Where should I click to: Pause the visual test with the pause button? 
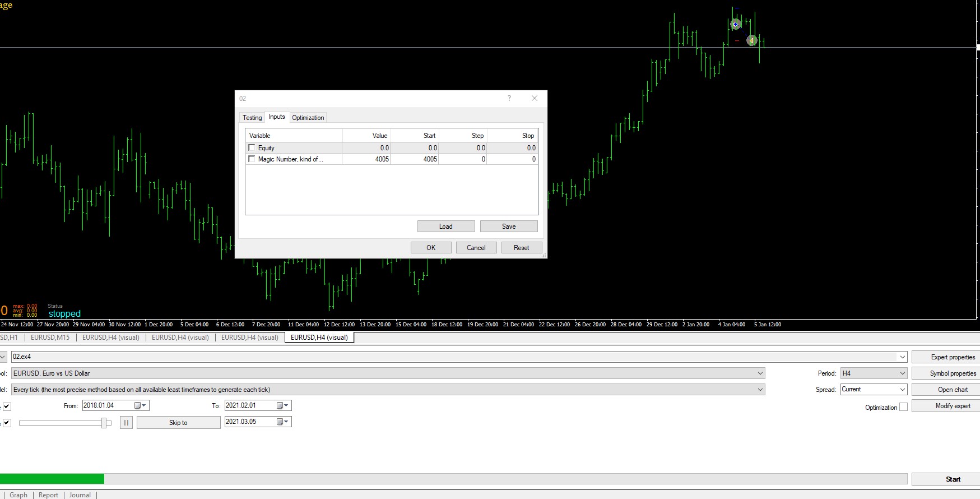(126, 423)
